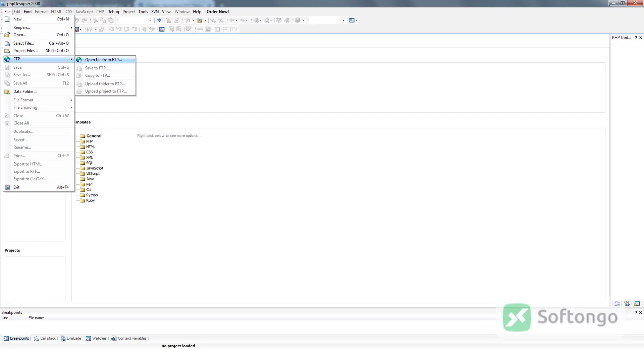Viewport: 644px width, 349px height.
Task: Click Select File... menu entry
Action: click(x=39, y=43)
